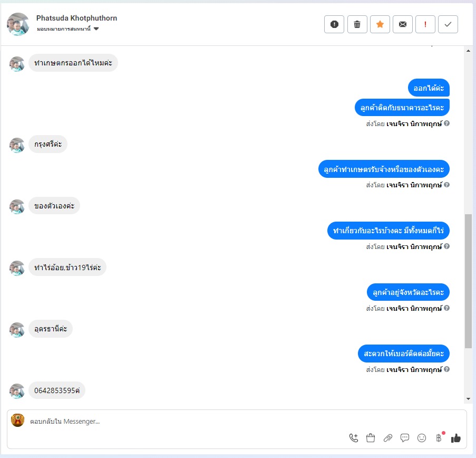Expand the conversation assignment dropdown arrow
Viewport: 476px width, 458px height.
click(x=96, y=29)
